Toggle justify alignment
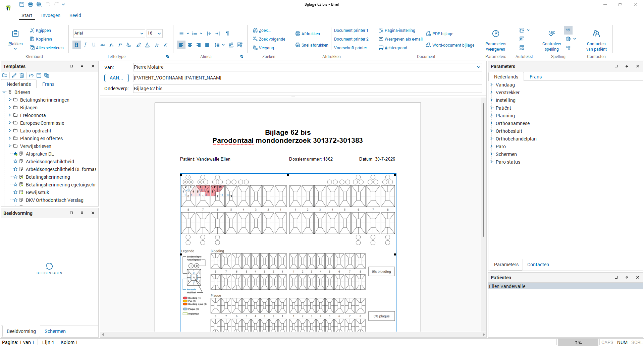644x346 pixels. tap(207, 45)
